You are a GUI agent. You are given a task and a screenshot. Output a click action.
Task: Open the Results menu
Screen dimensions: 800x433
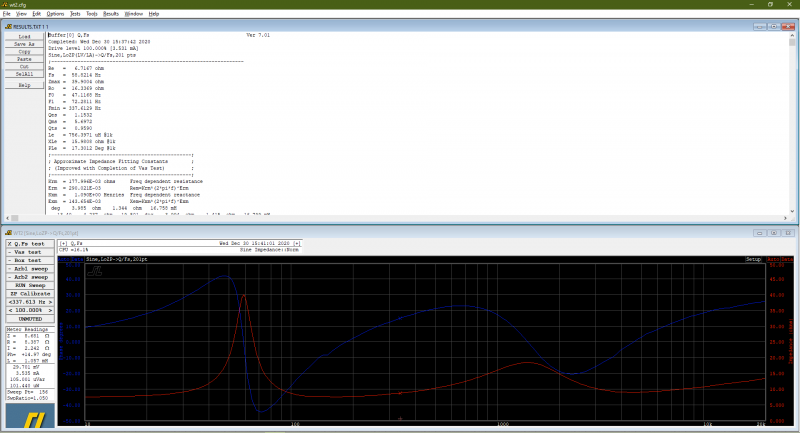(x=111, y=14)
